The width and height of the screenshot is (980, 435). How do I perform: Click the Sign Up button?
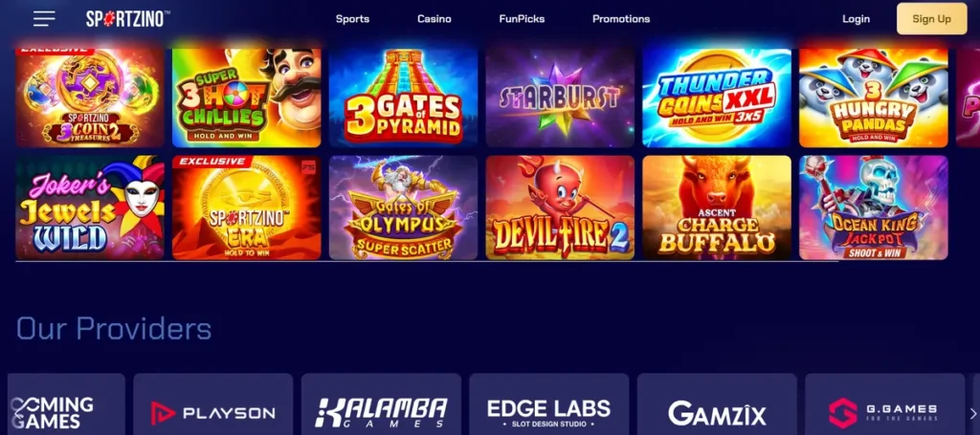931,19
